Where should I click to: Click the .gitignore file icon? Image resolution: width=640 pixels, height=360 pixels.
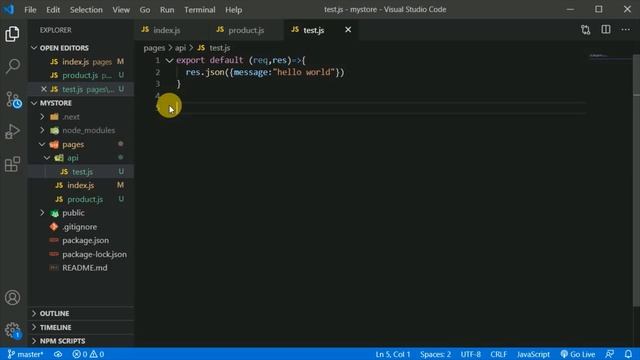pos(53,227)
